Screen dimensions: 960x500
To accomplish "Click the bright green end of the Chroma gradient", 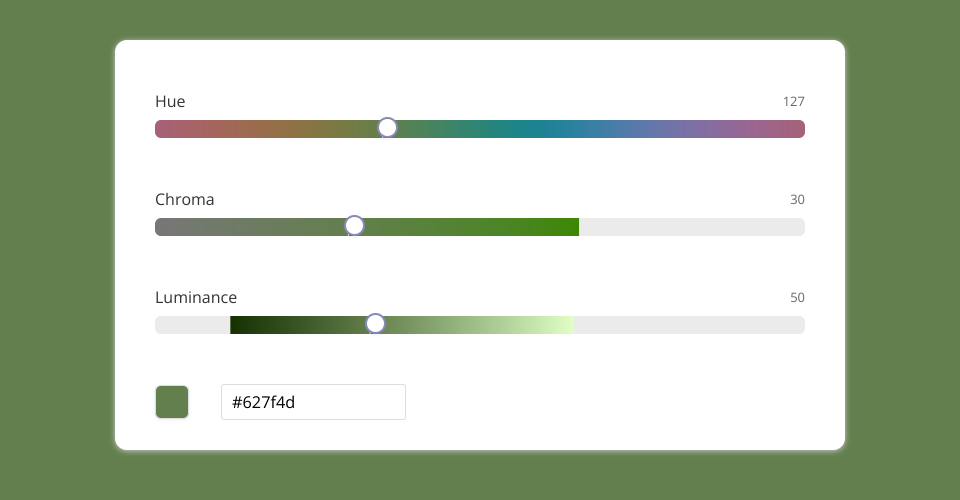I will (571, 227).
